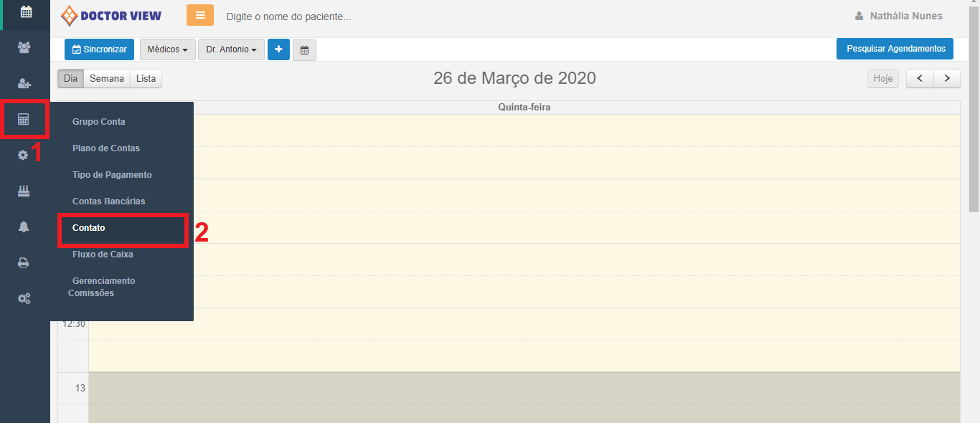Switch to the Dia view
The width and height of the screenshot is (980, 423).
tap(70, 78)
